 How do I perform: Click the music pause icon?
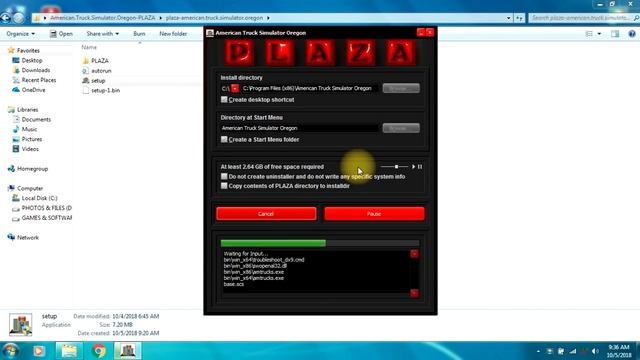[420, 167]
